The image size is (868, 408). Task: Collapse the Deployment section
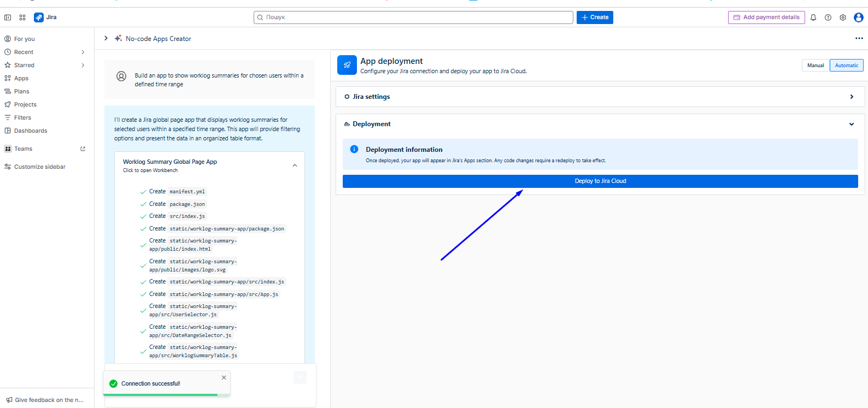click(x=851, y=125)
